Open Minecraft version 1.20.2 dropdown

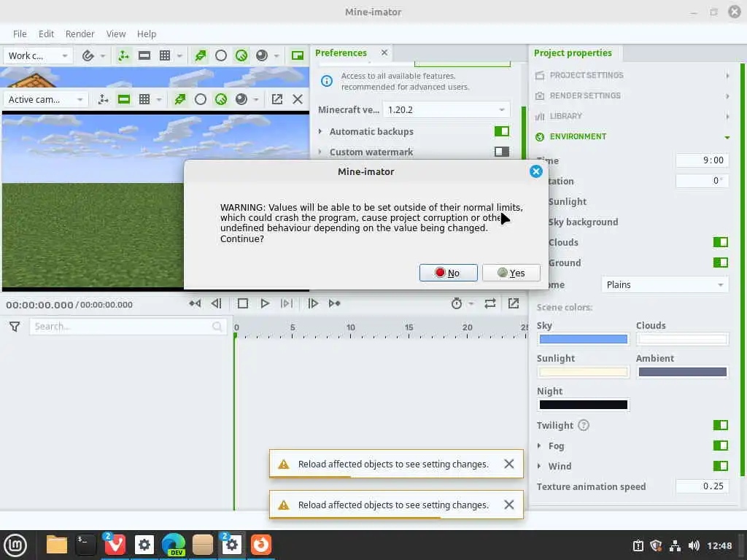coord(446,110)
